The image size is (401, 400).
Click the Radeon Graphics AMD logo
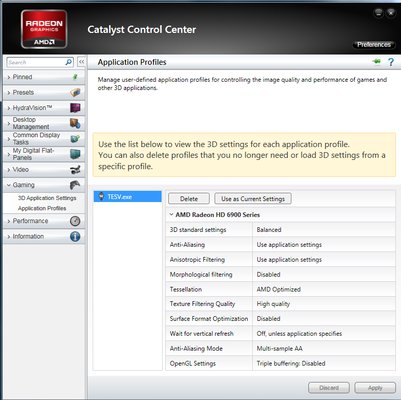coord(44,29)
